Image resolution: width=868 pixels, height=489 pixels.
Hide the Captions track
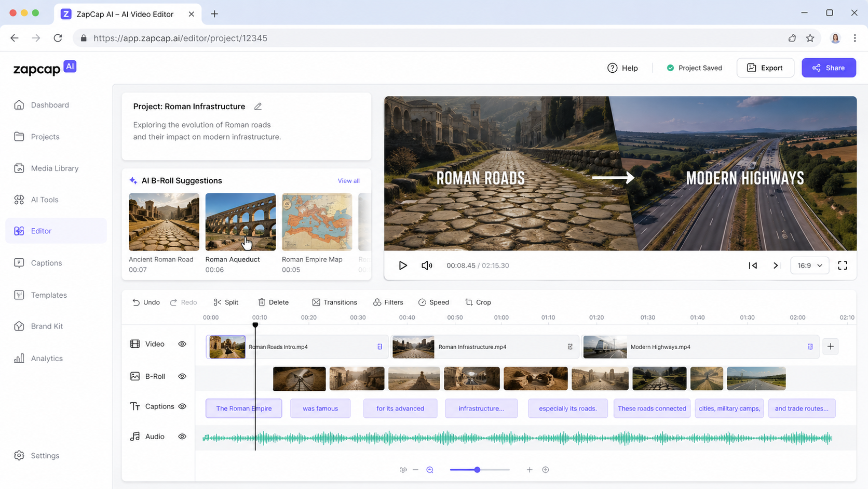(182, 406)
